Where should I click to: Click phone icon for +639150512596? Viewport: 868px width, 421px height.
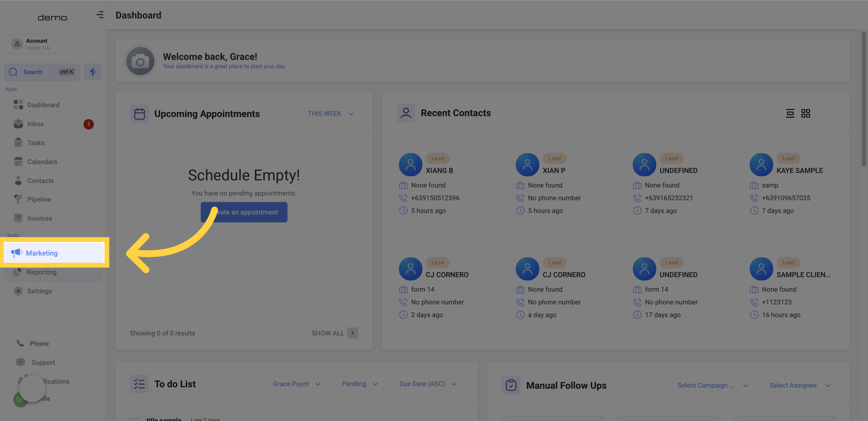(x=403, y=198)
